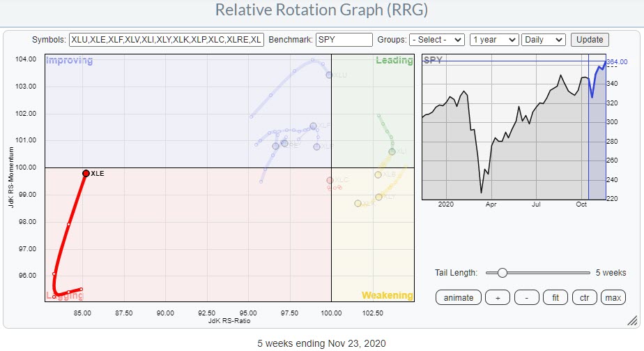
Task: Click the red XLE data point
Action: (x=86, y=173)
